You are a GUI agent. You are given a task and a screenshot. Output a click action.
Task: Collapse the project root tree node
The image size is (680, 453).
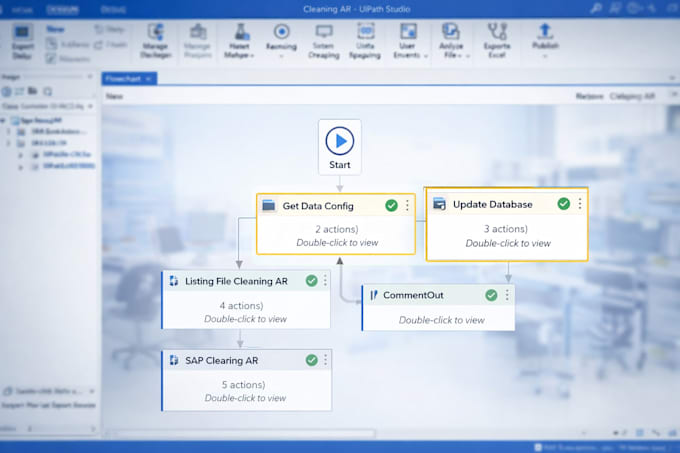3,121
